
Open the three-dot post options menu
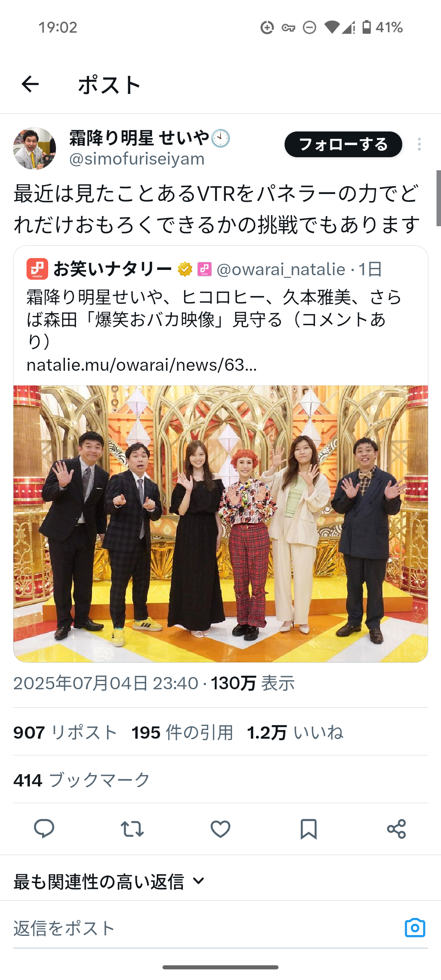pos(419,144)
